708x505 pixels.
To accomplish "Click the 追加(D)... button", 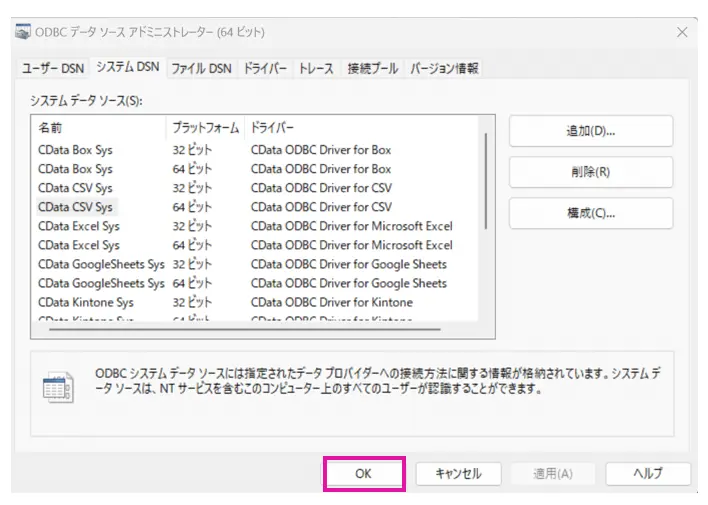I will (591, 131).
